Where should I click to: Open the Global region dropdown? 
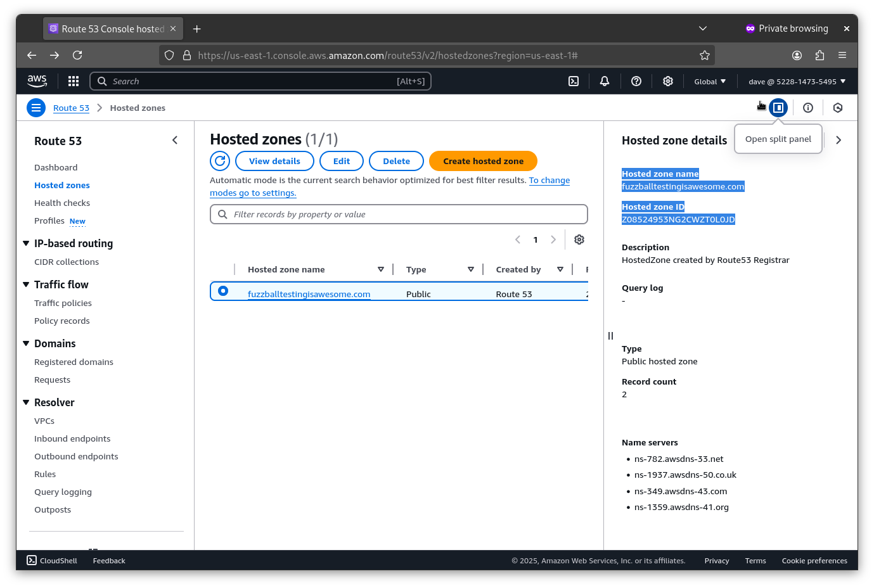(710, 81)
